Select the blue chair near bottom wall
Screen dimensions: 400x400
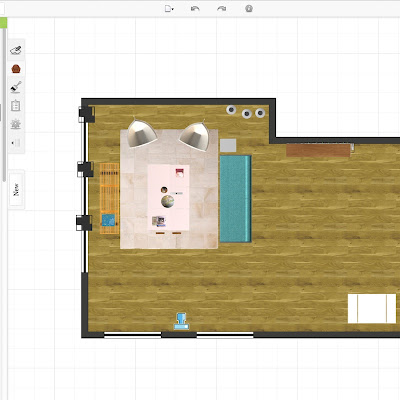click(181, 321)
